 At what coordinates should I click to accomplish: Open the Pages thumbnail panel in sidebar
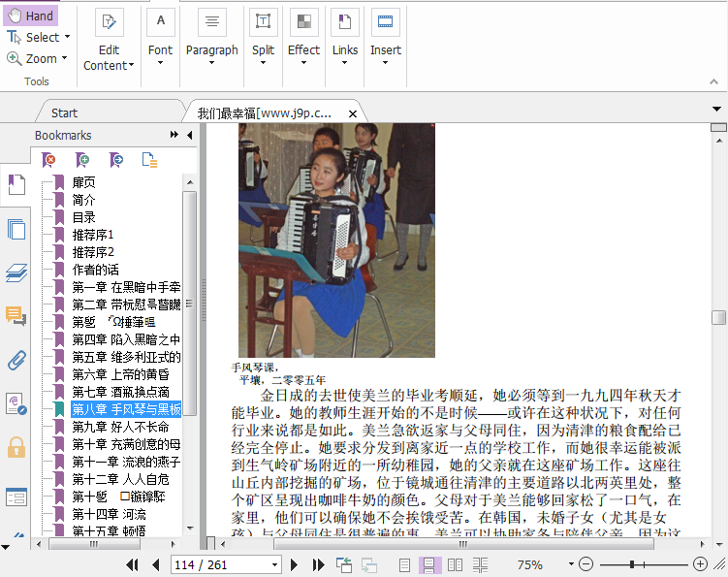point(16,230)
